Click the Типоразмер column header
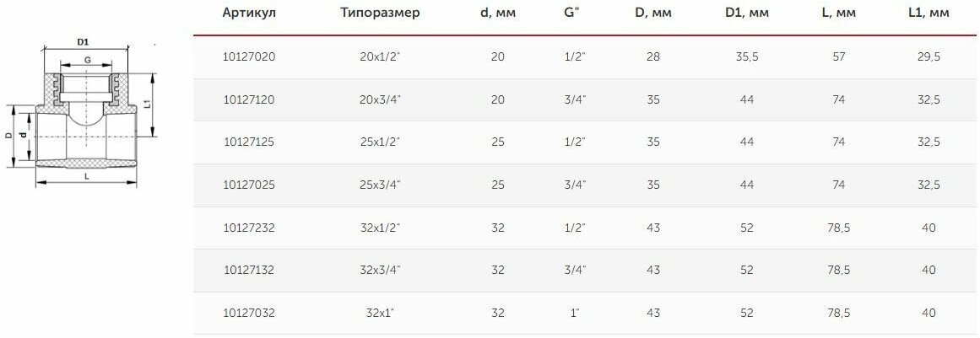This screenshot has height=338, width=980. coord(380,13)
